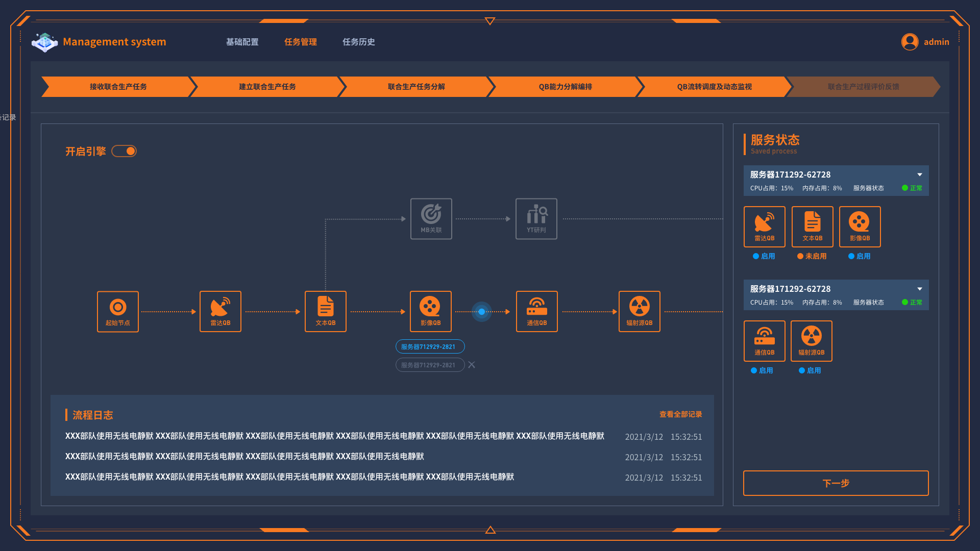Toggle 启用 status under 影像QB card
This screenshot has height=551, width=980.
pos(860,256)
